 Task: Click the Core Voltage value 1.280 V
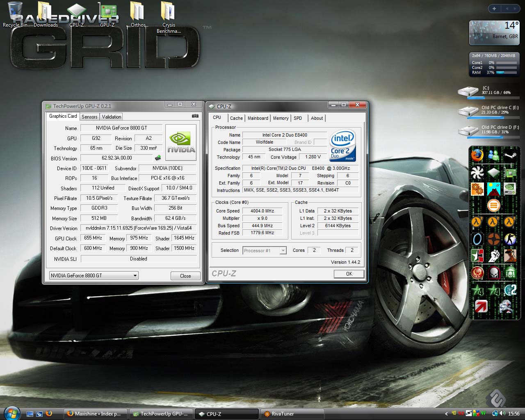click(313, 157)
